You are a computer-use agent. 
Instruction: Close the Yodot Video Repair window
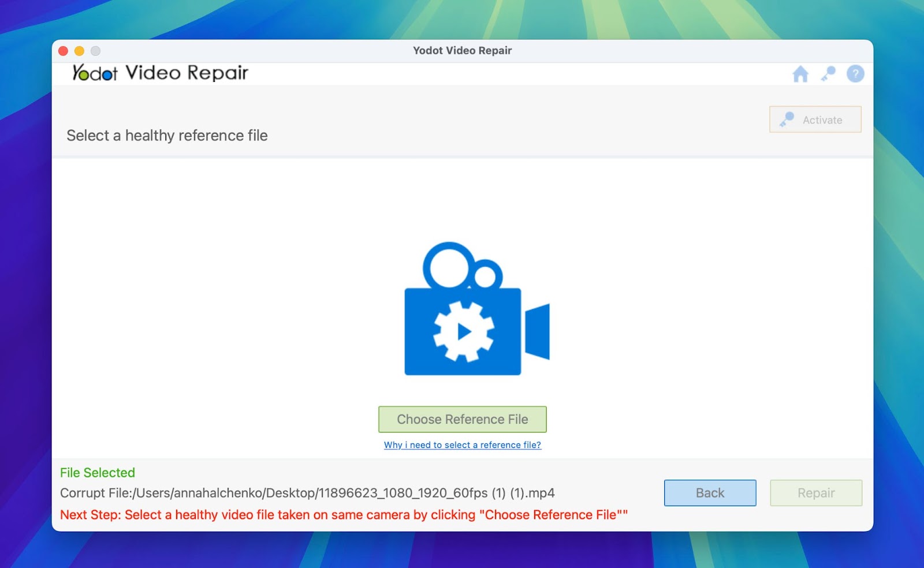(x=64, y=51)
